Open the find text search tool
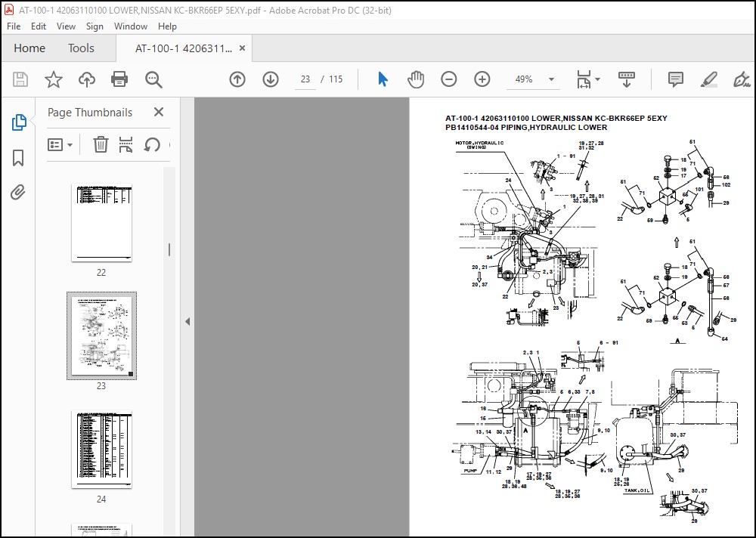This screenshot has width=756, height=538. point(153,79)
